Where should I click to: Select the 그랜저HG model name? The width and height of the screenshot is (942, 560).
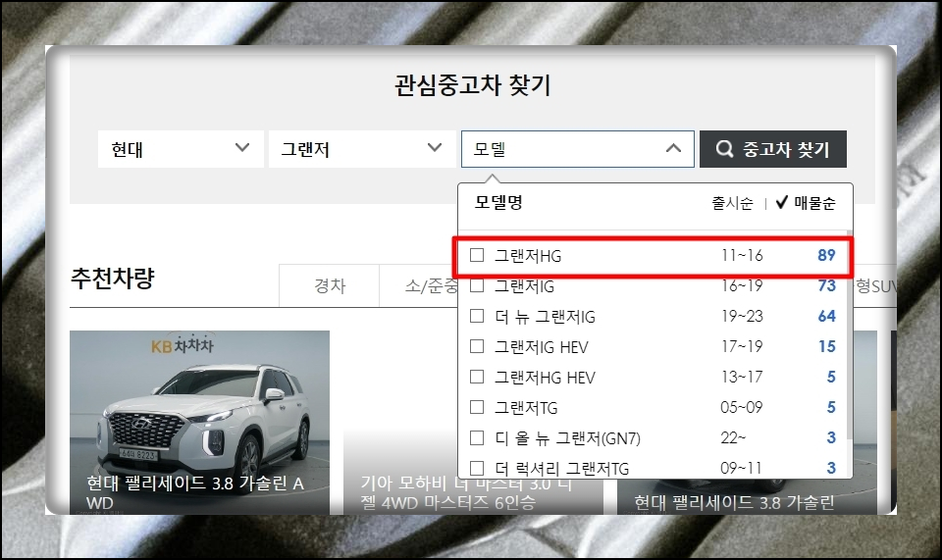tap(528, 256)
